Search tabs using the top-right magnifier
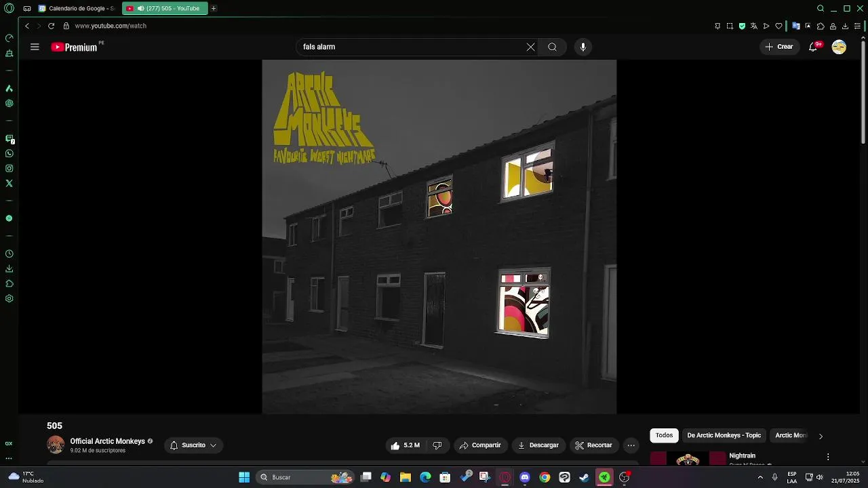 tap(821, 8)
